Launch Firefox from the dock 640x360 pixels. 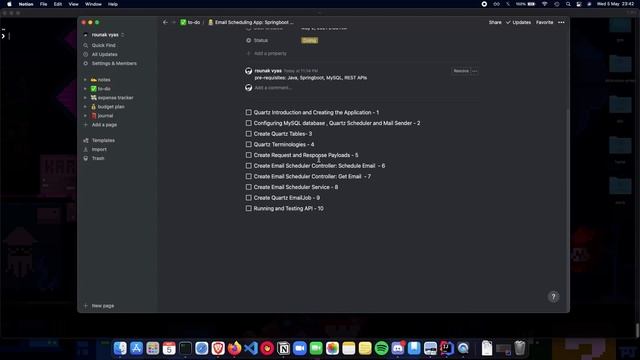point(234,348)
